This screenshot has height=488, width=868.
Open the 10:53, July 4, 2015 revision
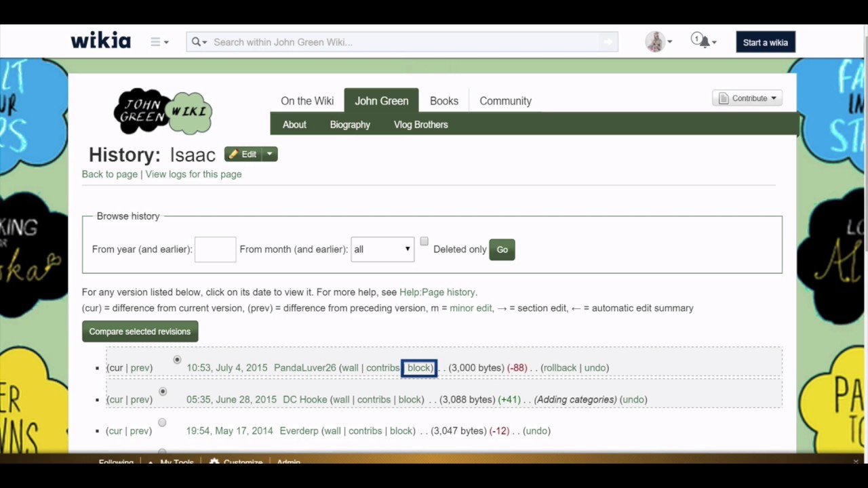227,368
